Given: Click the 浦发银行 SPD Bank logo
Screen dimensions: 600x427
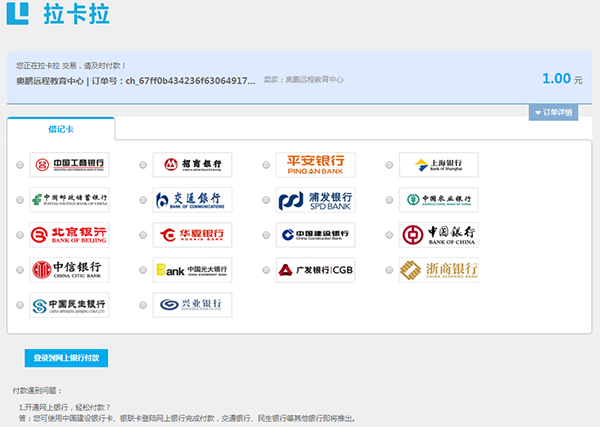Looking at the screenshot, I should click(315, 200).
